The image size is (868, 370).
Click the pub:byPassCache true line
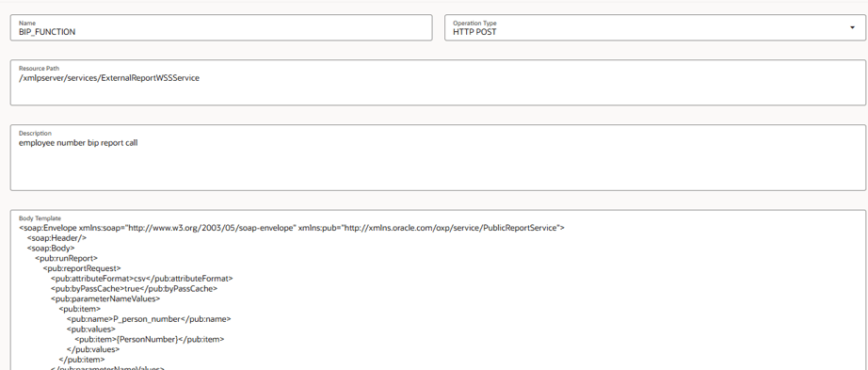click(134, 289)
